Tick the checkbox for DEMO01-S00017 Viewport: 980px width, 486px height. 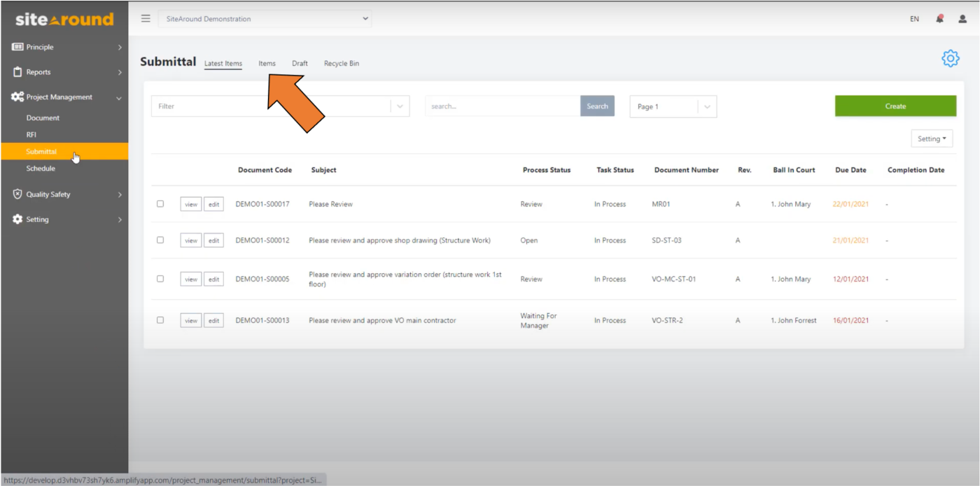(160, 204)
